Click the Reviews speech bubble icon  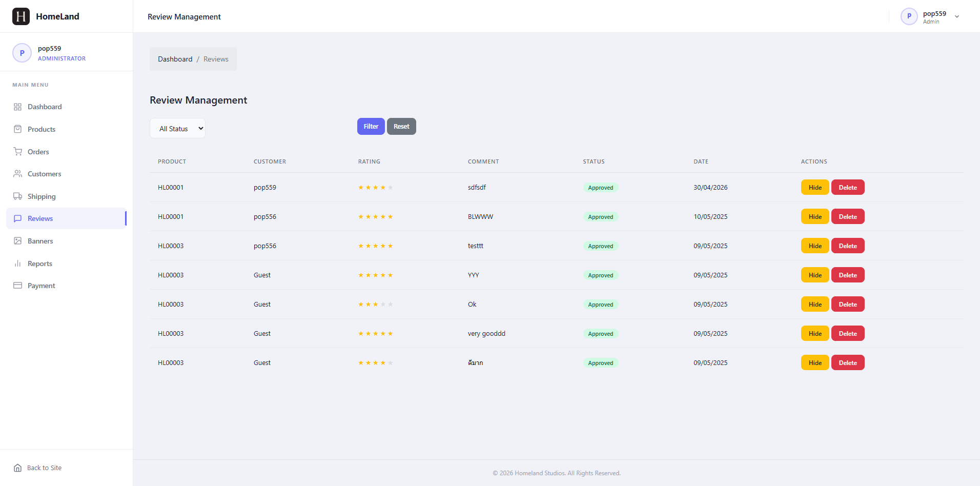click(x=17, y=218)
